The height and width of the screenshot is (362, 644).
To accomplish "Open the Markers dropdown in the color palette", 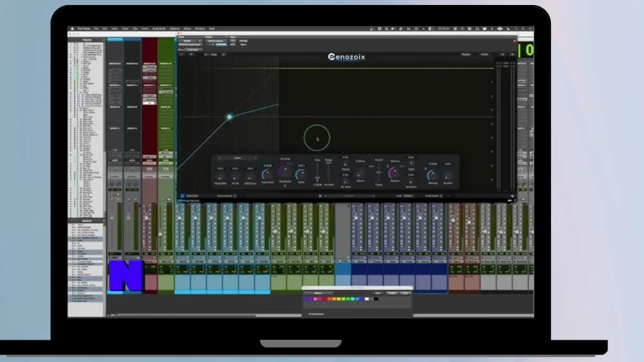I will pos(318,293).
